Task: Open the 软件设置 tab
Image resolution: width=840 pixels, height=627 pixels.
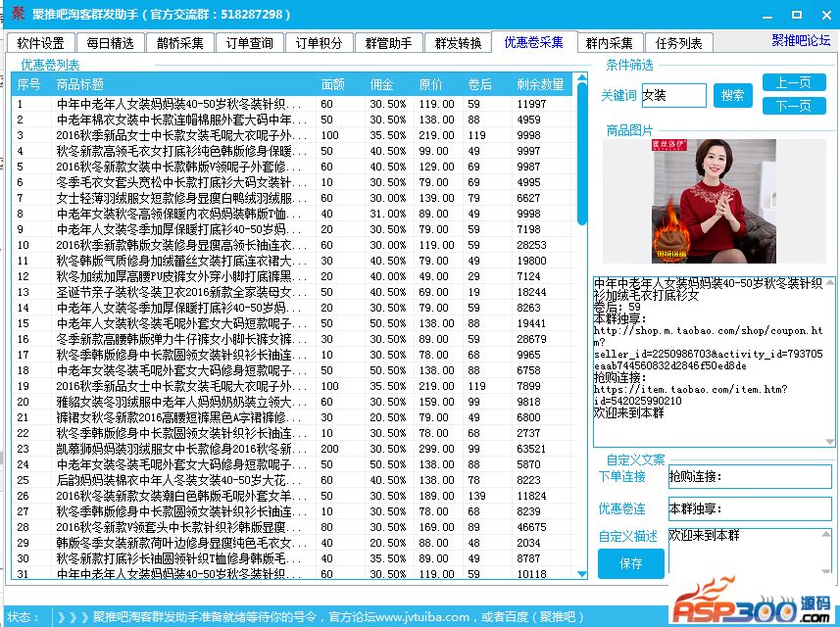Action: coord(40,43)
